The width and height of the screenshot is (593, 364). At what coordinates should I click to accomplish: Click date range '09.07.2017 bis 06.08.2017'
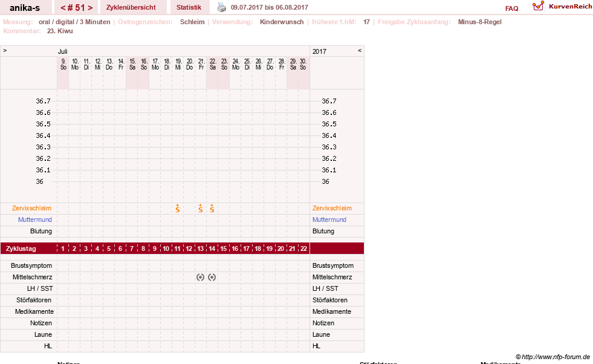pos(269,7)
